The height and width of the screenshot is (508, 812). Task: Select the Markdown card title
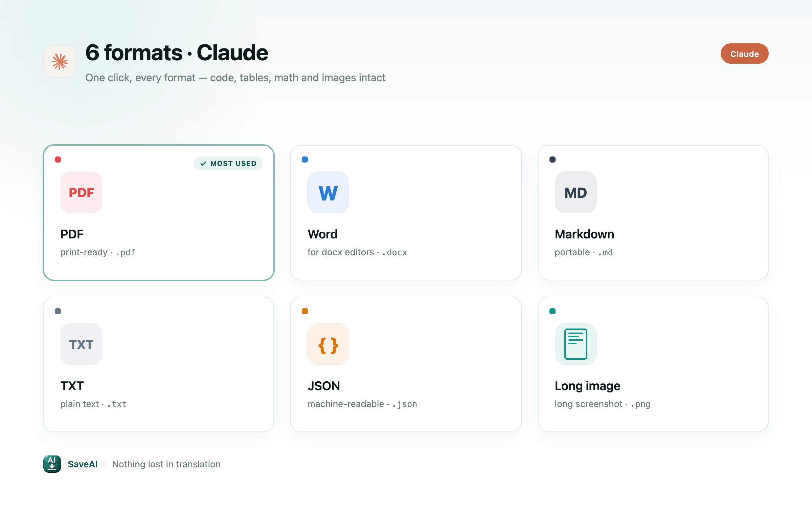(x=584, y=234)
